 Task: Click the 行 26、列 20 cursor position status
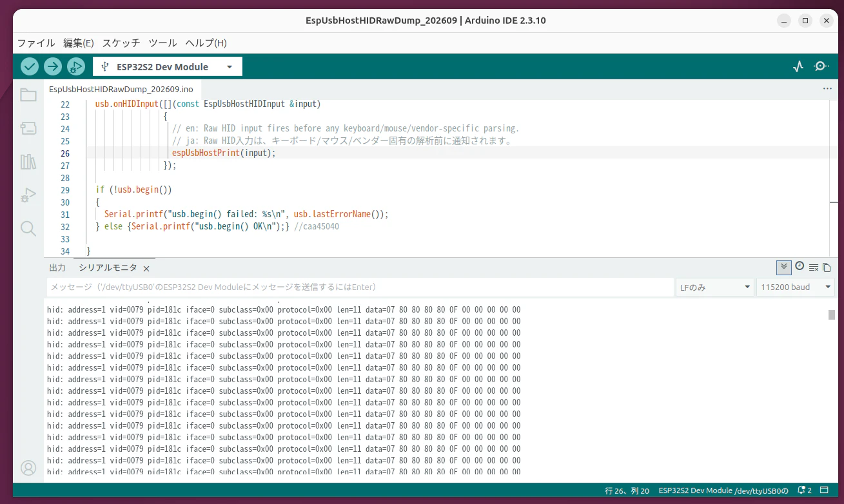point(627,490)
